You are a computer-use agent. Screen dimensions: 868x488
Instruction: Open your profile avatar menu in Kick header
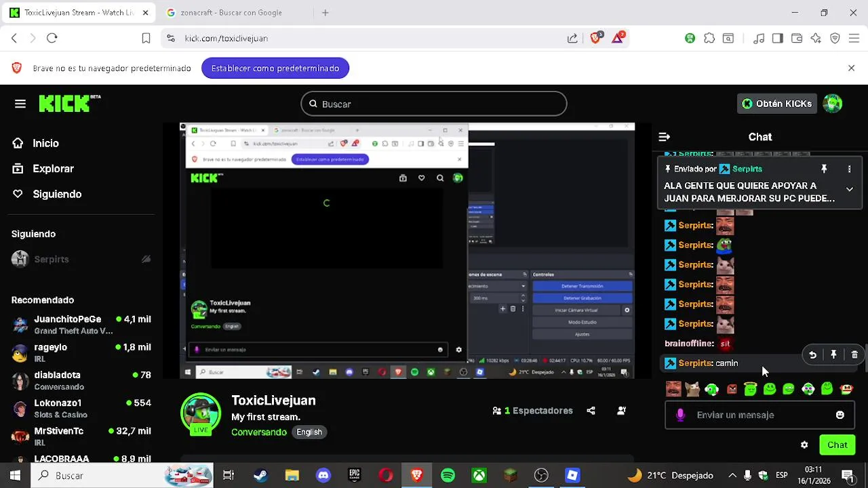click(x=833, y=104)
